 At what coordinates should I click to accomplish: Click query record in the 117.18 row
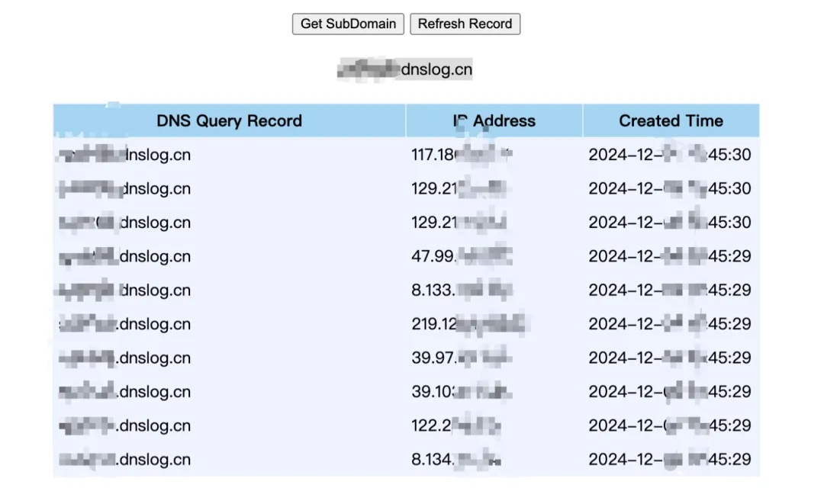click(124, 154)
